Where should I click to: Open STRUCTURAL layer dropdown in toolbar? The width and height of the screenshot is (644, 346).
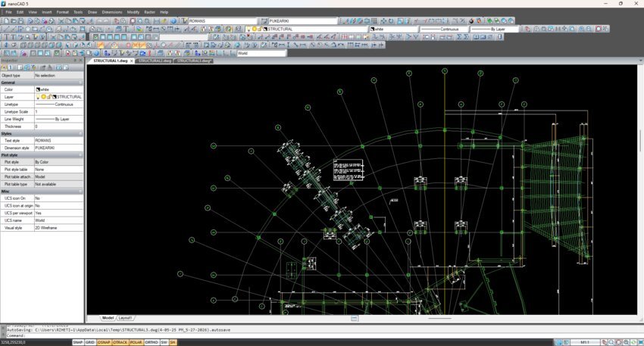[306, 29]
